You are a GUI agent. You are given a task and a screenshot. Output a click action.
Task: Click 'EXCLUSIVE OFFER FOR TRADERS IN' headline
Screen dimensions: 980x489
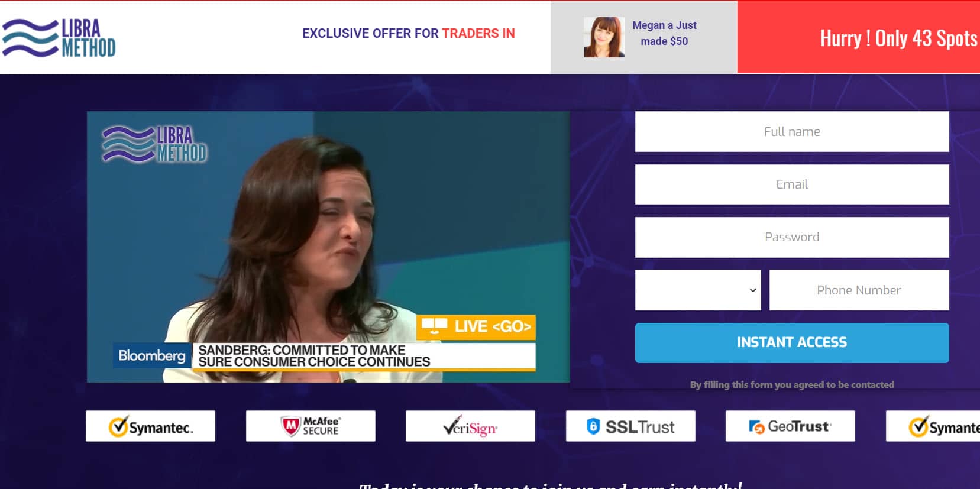(x=408, y=33)
